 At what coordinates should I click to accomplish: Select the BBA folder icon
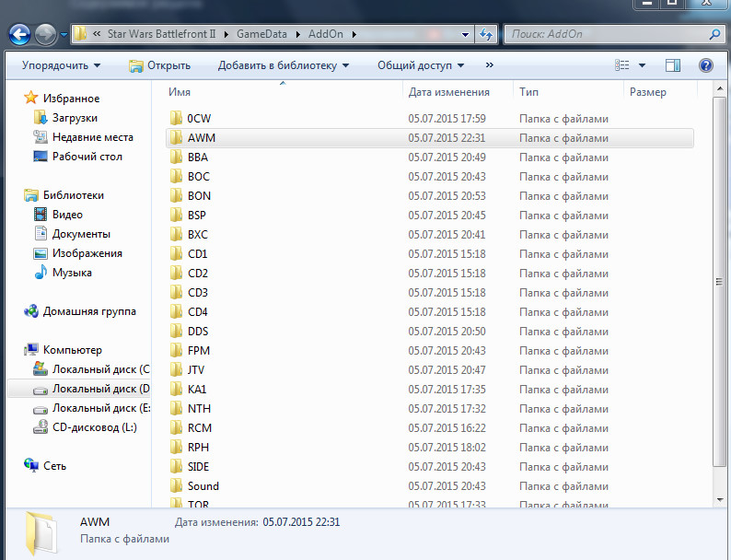[176, 157]
